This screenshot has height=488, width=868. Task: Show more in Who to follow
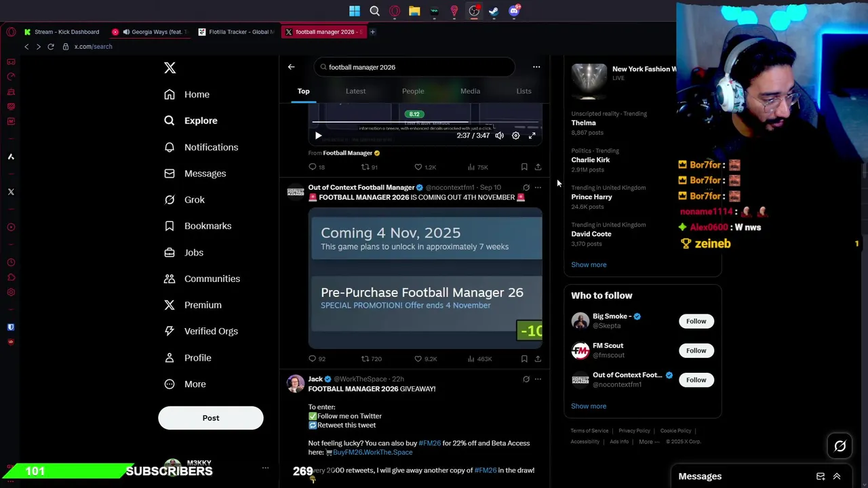[x=589, y=406]
